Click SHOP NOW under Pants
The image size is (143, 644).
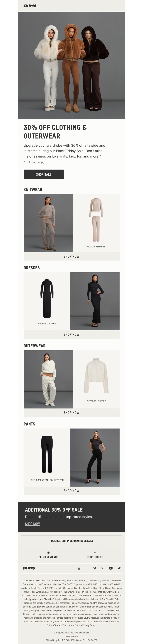71,490
